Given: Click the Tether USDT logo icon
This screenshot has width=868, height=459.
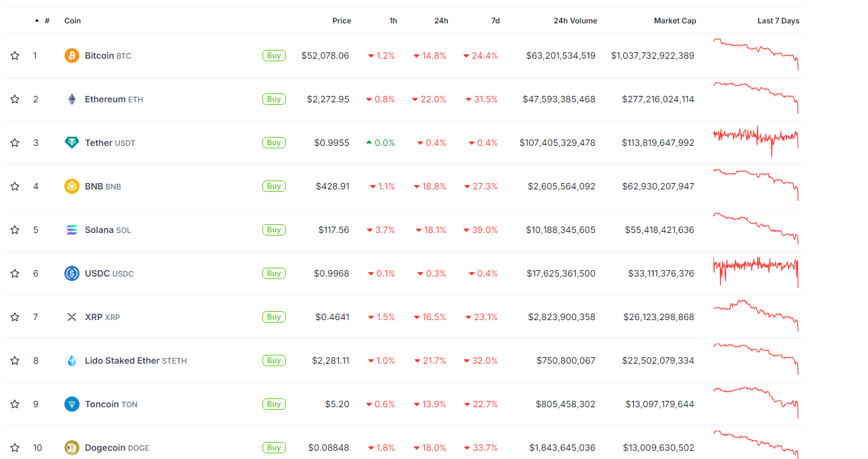Looking at the screenshot, I should point(72,143).
